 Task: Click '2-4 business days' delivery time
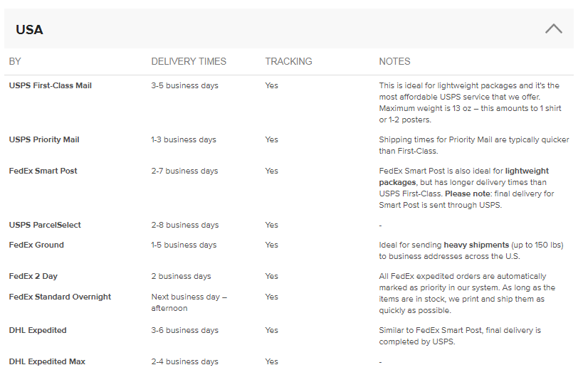[x=184, y=361]
